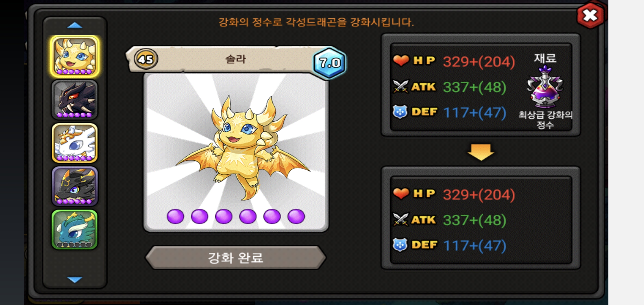This screenshot has height=305, width=644.
Task: Tap the blue 7.0 hexagon badge
Action: (x=330, y=63)
